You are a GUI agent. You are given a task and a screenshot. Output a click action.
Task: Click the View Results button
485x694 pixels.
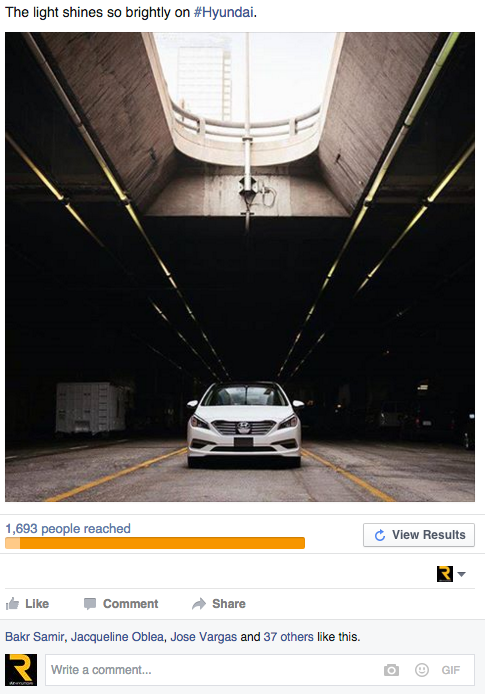tap(419, 535)
